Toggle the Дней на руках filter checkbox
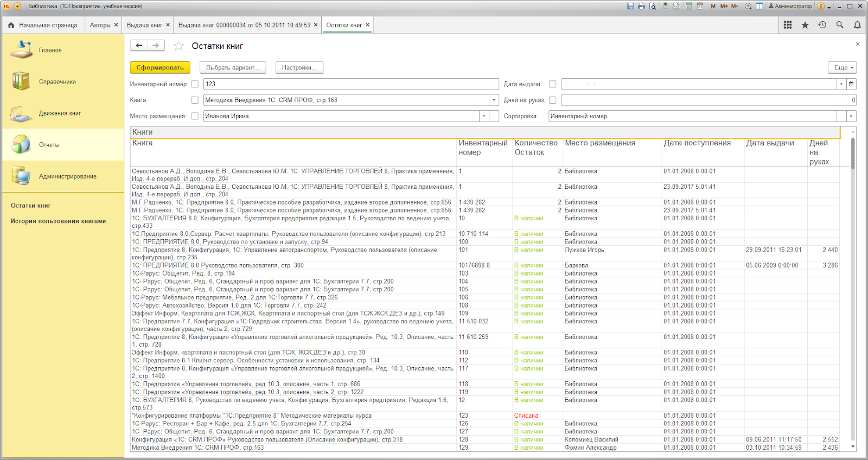 552,100
